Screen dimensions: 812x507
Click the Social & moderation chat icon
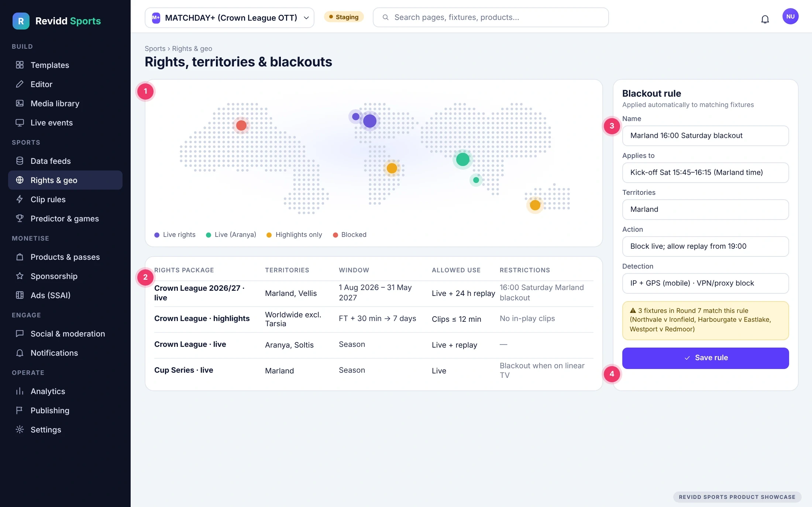click(20, 334)
